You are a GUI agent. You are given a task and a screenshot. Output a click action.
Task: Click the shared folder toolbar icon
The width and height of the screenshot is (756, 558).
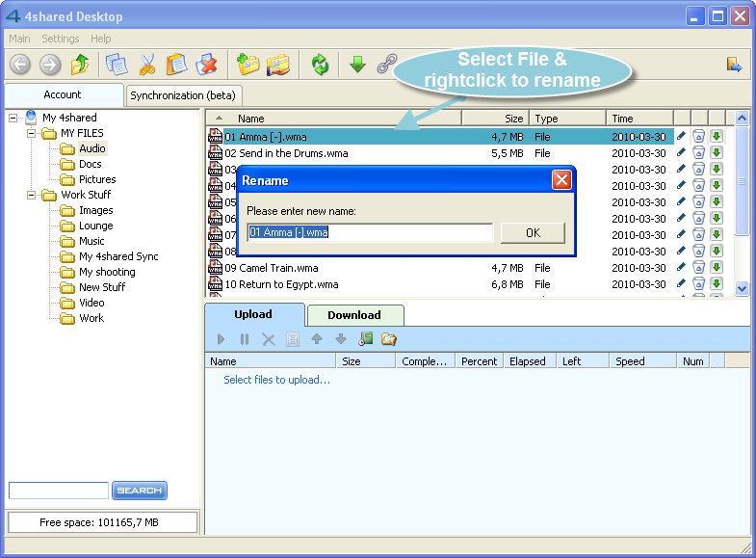coord(278,65)
